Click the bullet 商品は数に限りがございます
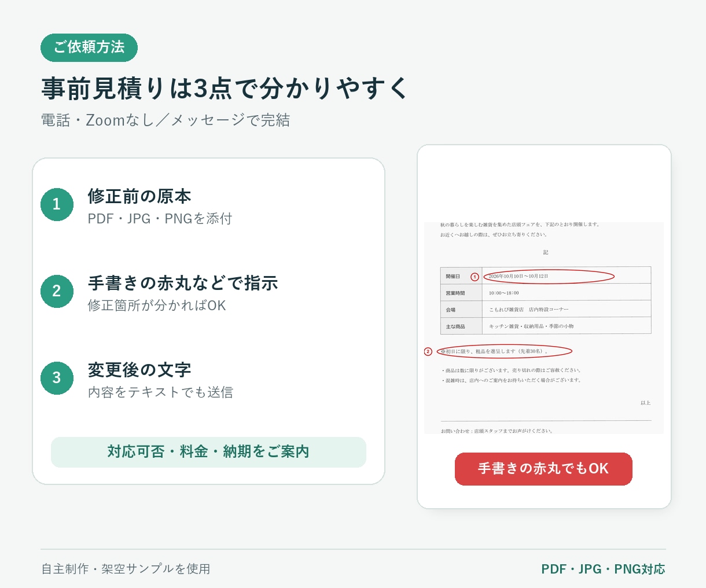The width and height of the screenshot is (706, 588). pos(510,370)
